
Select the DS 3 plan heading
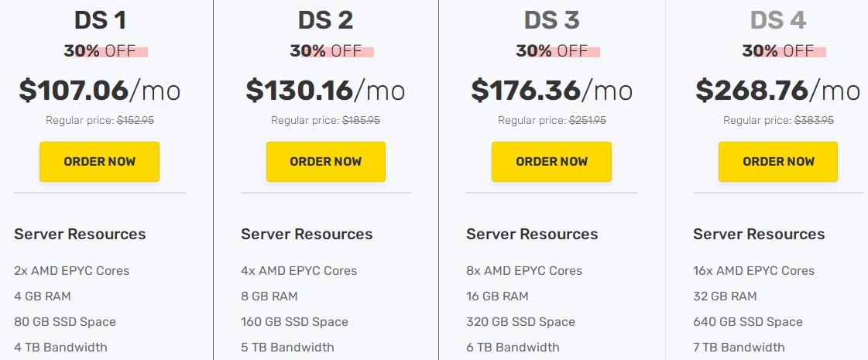pyautogui.click(x=552, y=20)
